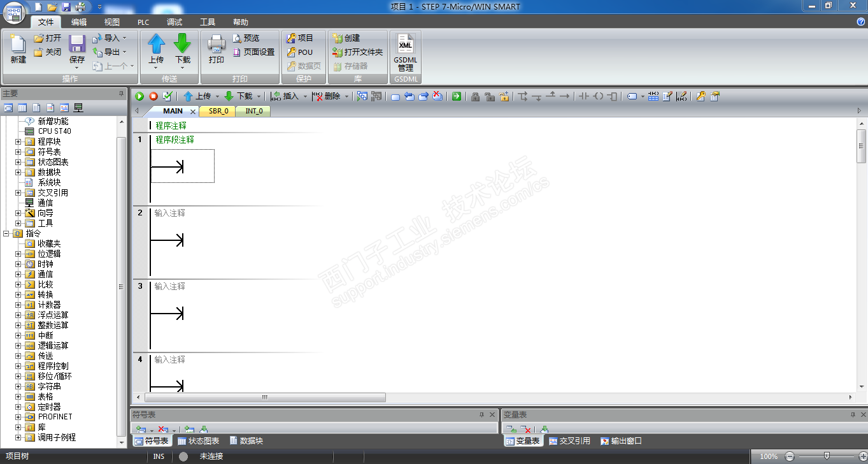Click 关闭 in the ribbon 操作 group
Screen dimensions: 868x464
click(48, 52)
